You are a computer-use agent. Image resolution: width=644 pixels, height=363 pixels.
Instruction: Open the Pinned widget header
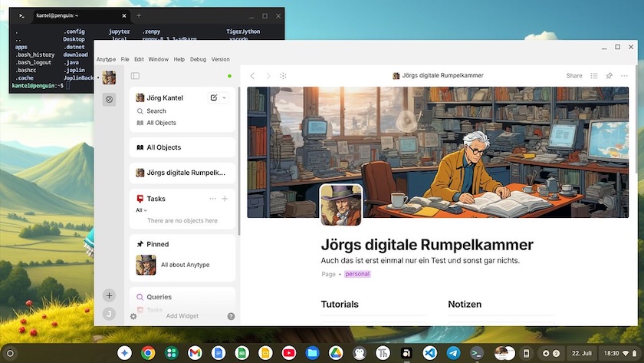[x=158, y=244]
